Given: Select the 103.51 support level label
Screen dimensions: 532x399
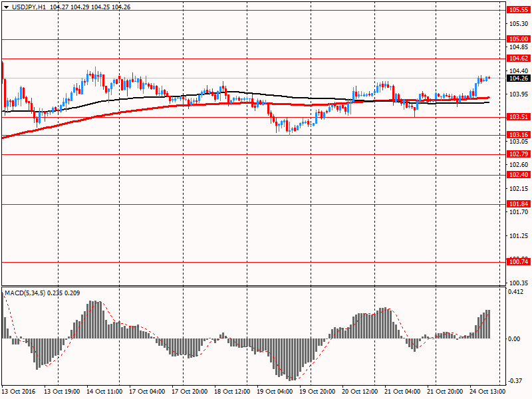Looking at the screenshot, I should coord(517,117).
